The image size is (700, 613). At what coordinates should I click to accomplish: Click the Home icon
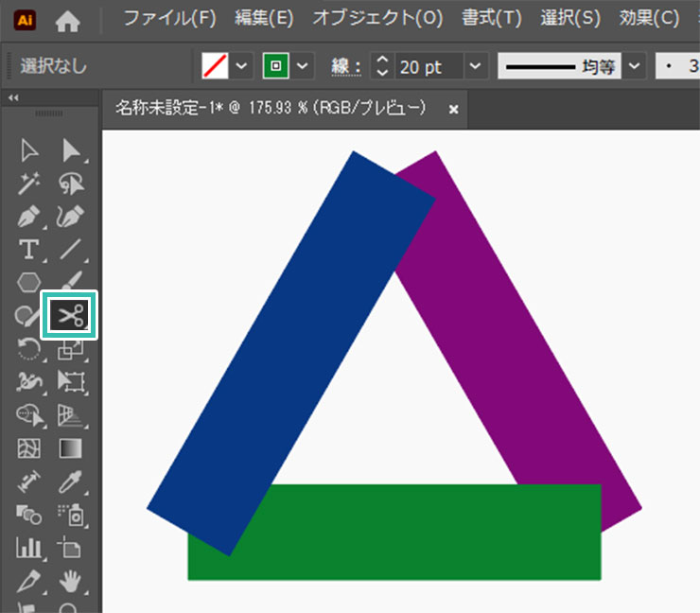coord(68,19)
